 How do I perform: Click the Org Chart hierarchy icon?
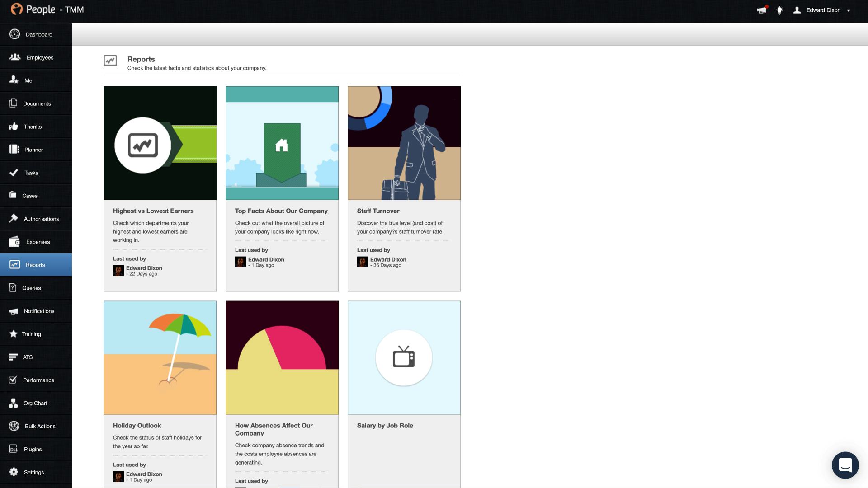click(x=14, y=403)
